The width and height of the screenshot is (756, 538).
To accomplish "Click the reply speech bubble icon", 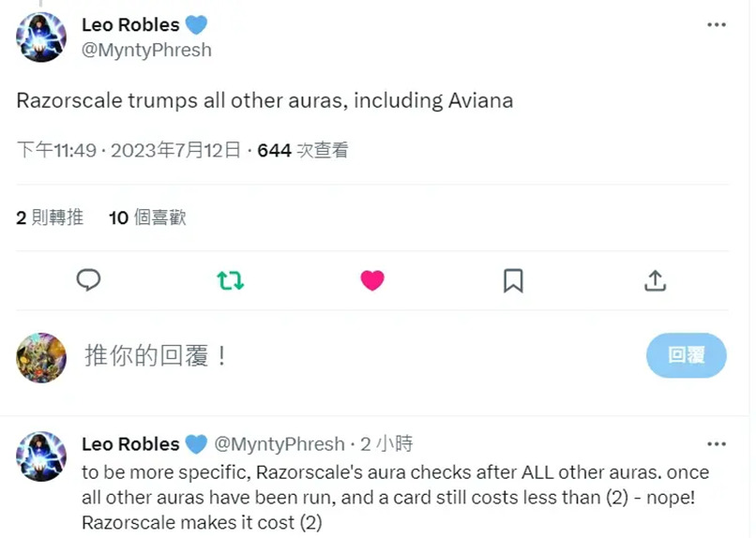I will point(89,279).
